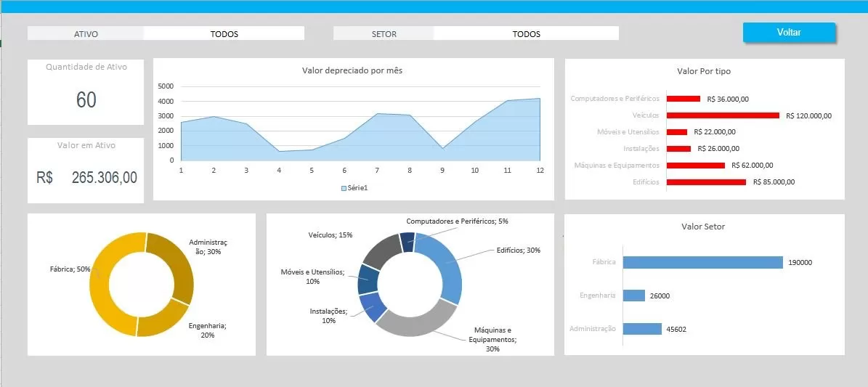This screenshot has width=868, height=387.
Task: Click the Engenharia blue bar in Valor Setor
Action: pyautogui.click(x=634, y=296)
